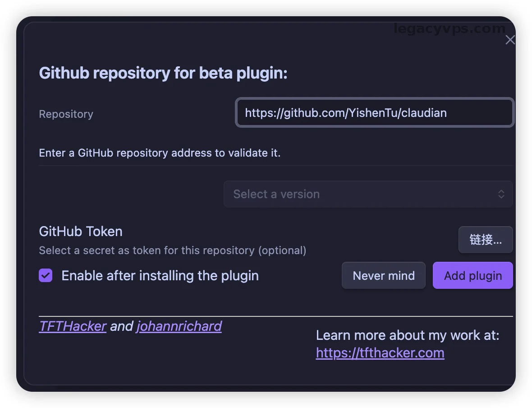
Task: Visit the https://tfthacker.com link
Action: (x=380, y=353)
